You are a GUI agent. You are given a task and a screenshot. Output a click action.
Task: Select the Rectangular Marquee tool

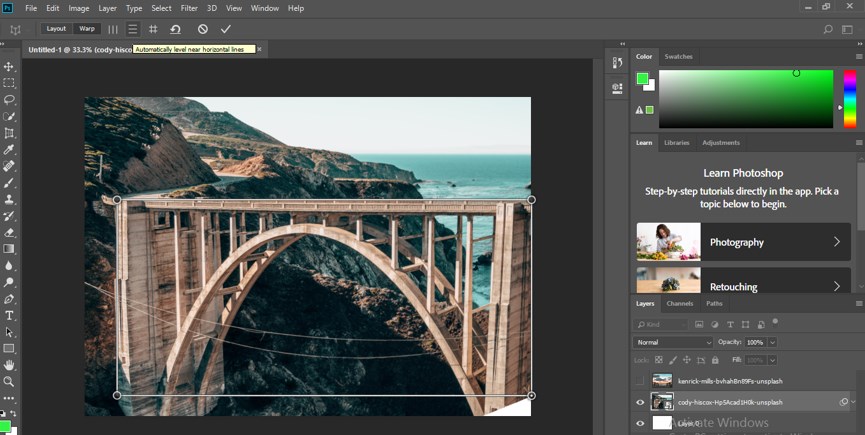tap(9, 83)
